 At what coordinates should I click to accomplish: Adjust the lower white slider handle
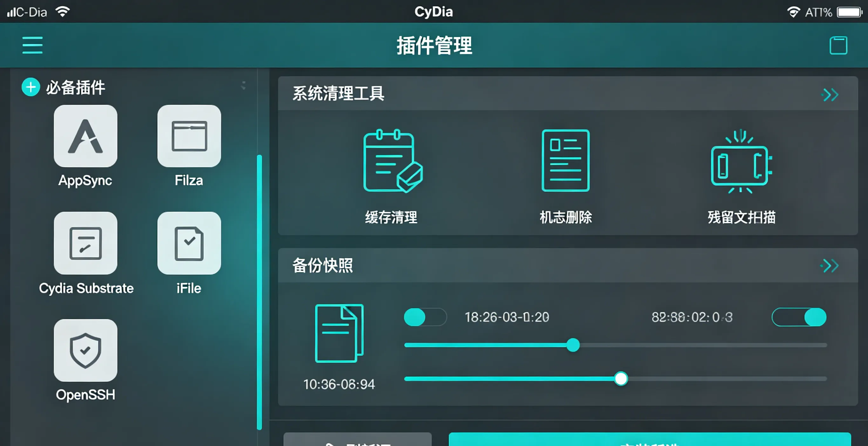point(621,379)
